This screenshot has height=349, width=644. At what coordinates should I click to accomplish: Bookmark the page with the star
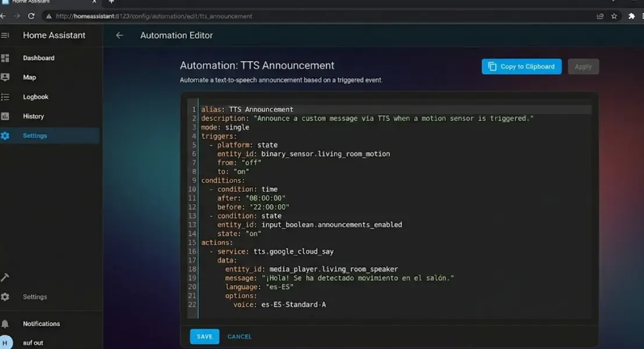[614, 16]
